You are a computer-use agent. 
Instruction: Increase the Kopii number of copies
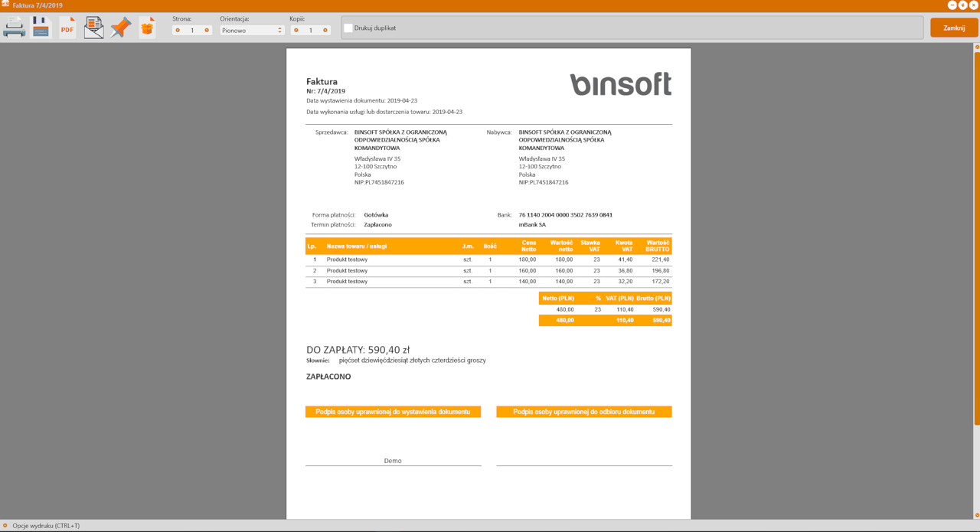(x=325, y=31)
